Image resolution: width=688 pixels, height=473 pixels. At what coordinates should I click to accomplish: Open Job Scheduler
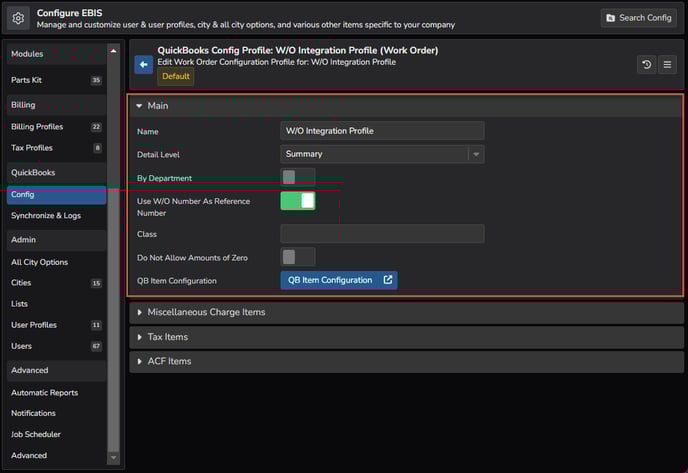(56, 434)
